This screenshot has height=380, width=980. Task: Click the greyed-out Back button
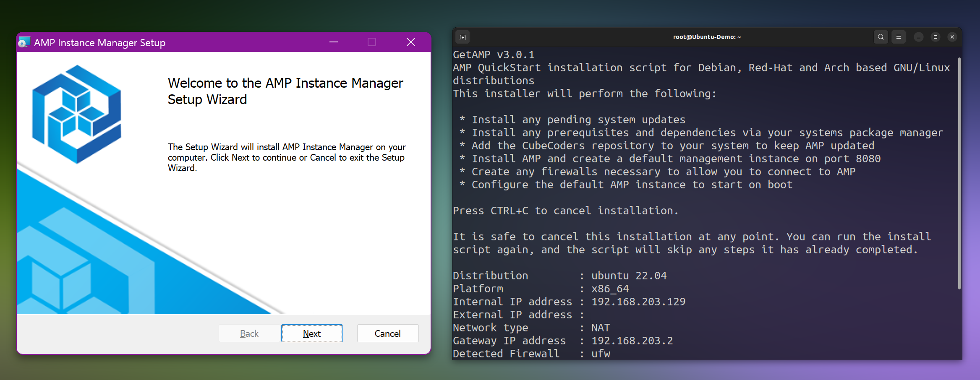coord(249,333)
